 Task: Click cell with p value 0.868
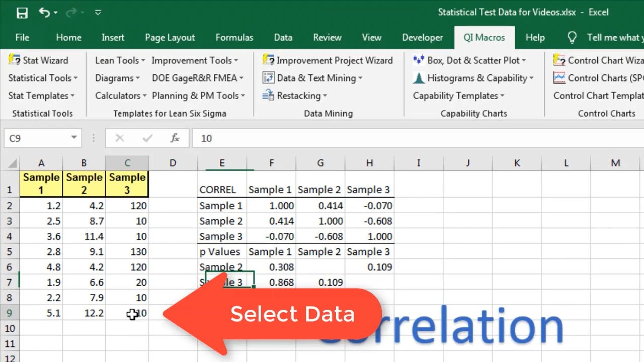point(271,283)
